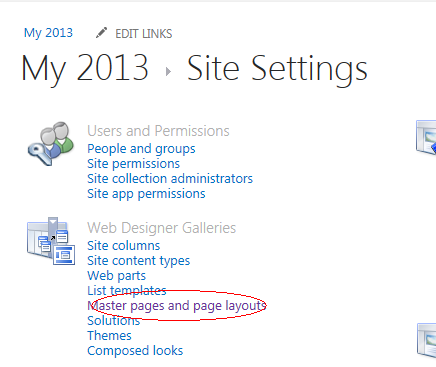The height and width of the screenshot is (367, 436).
Task: Open Site permissions
Action: pos(133,164)
